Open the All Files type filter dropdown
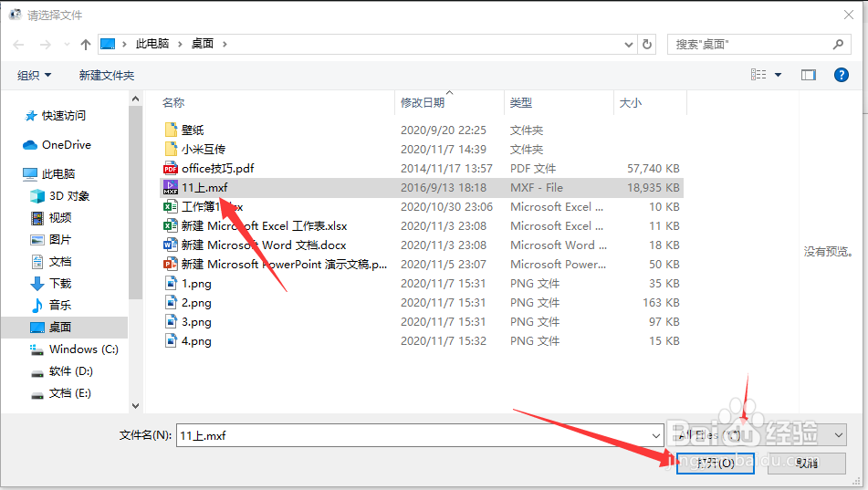 pos(759,435)
